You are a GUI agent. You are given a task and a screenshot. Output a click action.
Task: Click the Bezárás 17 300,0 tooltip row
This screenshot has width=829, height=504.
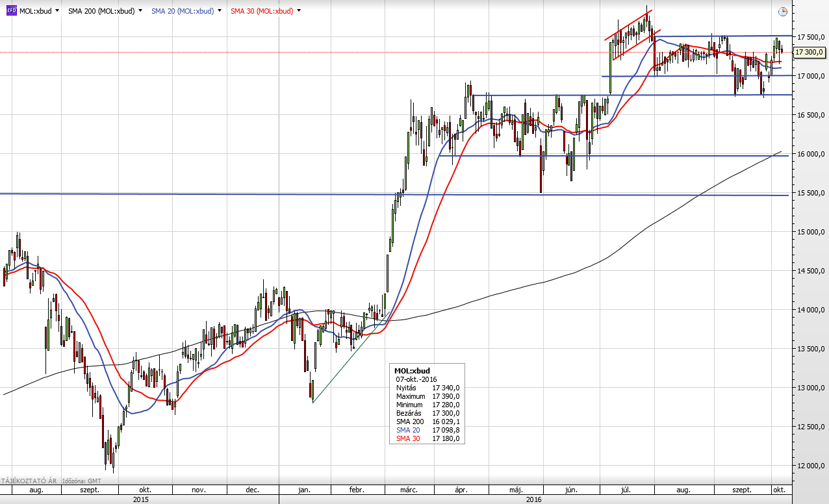pyautogui.click(x=427, y=413)
